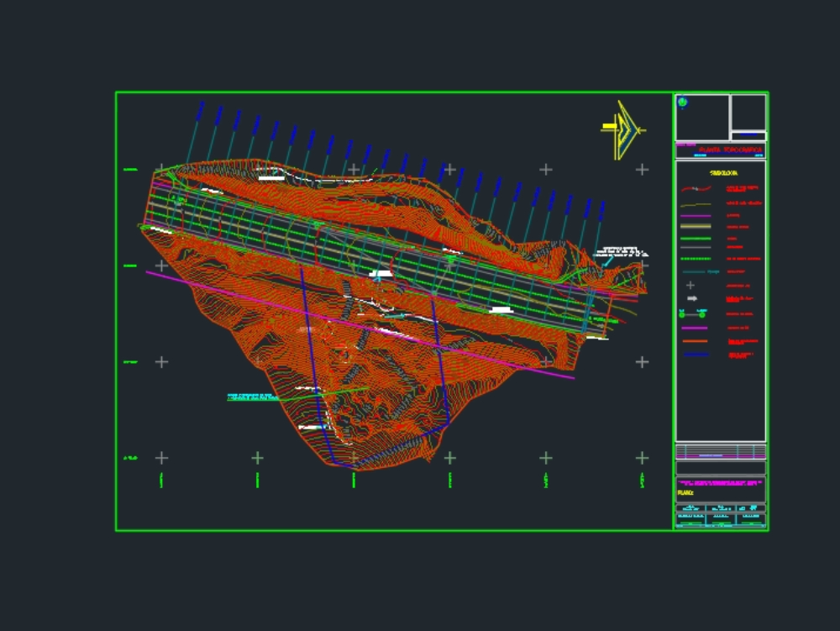Click the PLANTA TOPOGRÁFICA title header

(x=732, y=150)
